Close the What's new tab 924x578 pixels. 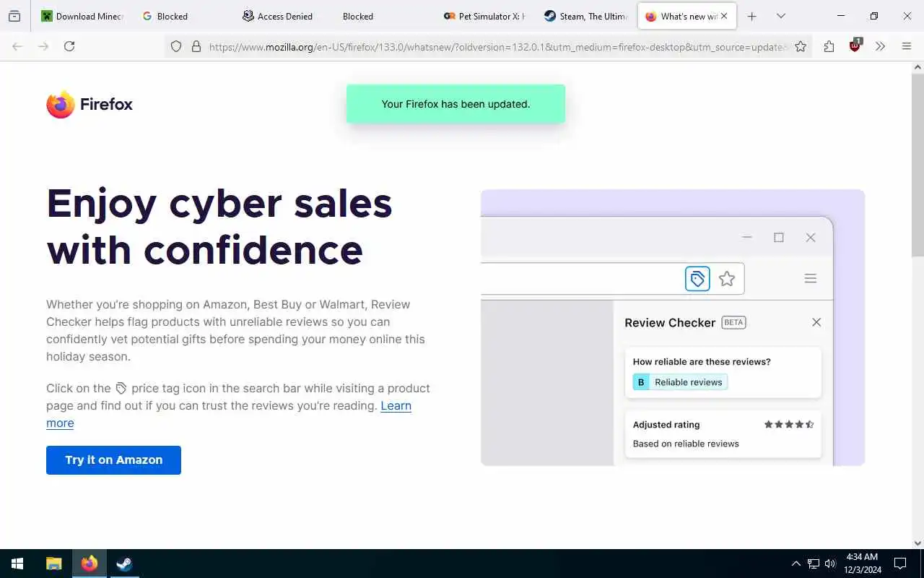(724, 16)
